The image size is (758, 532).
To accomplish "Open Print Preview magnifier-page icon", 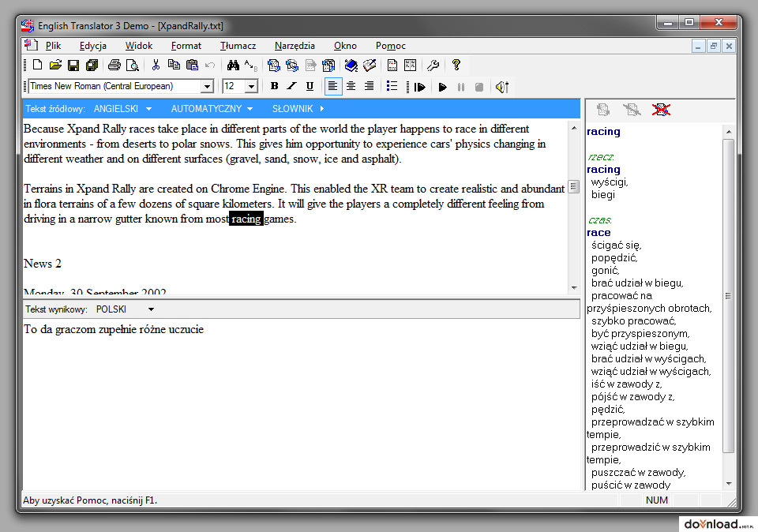I will click(x=132, y=65).
